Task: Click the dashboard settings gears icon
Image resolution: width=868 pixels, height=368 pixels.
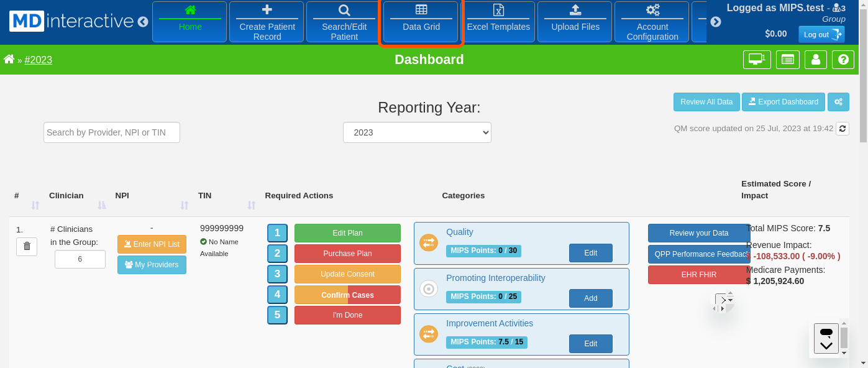Action: 838,102
